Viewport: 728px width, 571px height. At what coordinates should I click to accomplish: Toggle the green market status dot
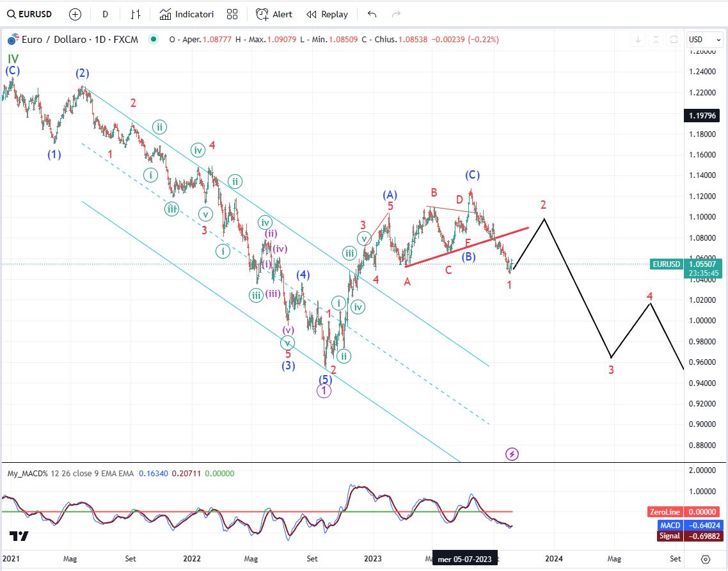[152, 39]
